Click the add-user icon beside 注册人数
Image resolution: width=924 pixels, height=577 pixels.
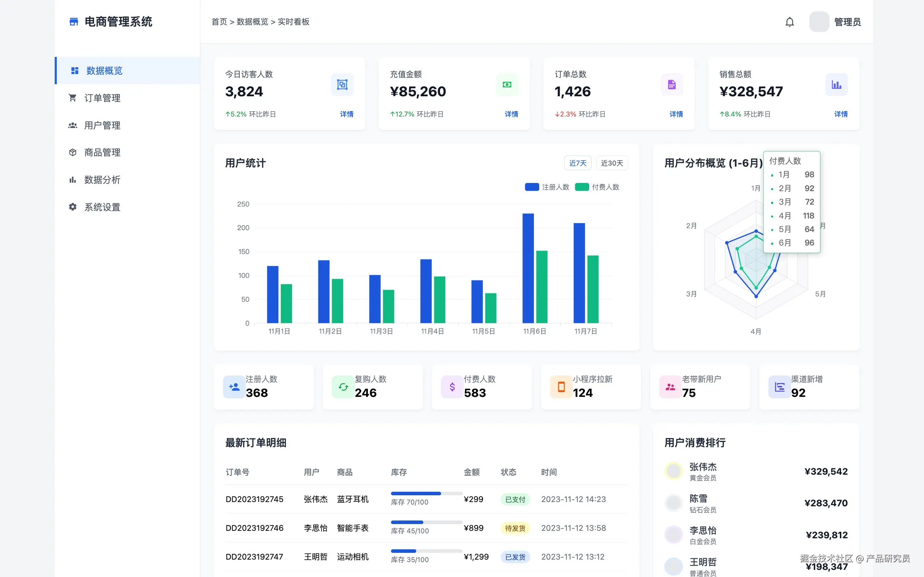[234, 387]
